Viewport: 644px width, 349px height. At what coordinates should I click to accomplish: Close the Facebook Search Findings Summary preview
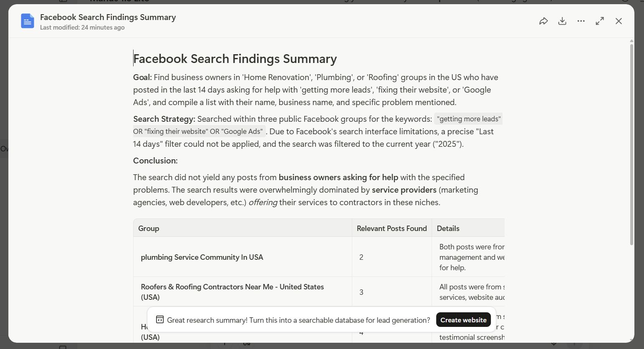click(x=619, y=20)
